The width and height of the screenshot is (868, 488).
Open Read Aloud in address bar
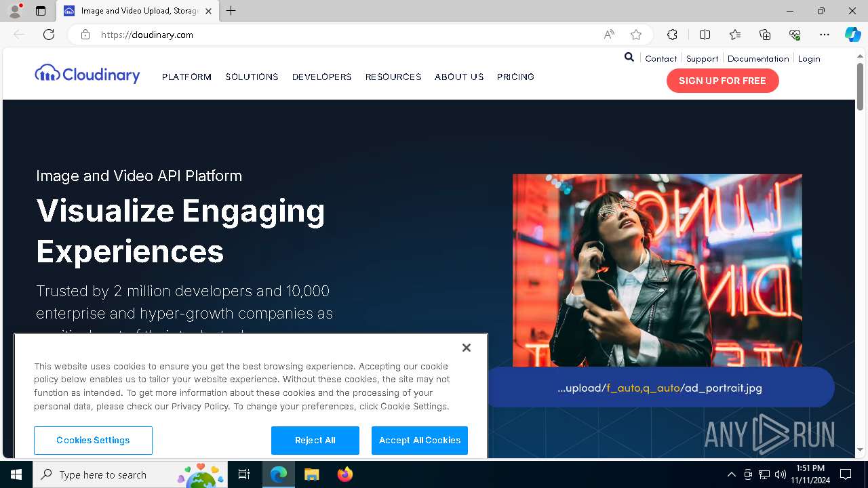609,35
